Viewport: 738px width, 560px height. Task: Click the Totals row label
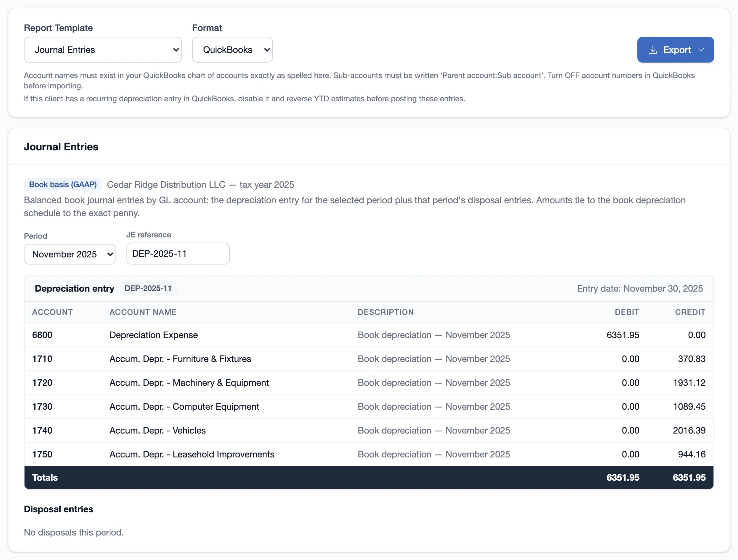click(45, 478)
